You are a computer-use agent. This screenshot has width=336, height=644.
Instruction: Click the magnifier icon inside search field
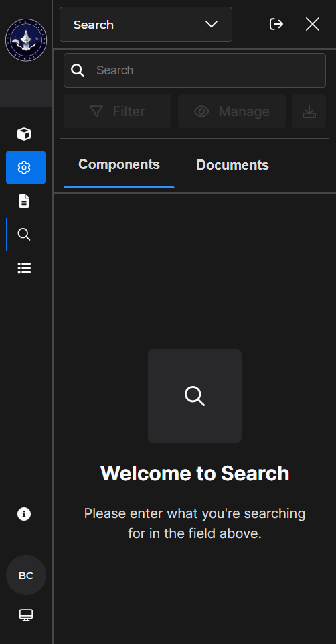pos(78,70)
